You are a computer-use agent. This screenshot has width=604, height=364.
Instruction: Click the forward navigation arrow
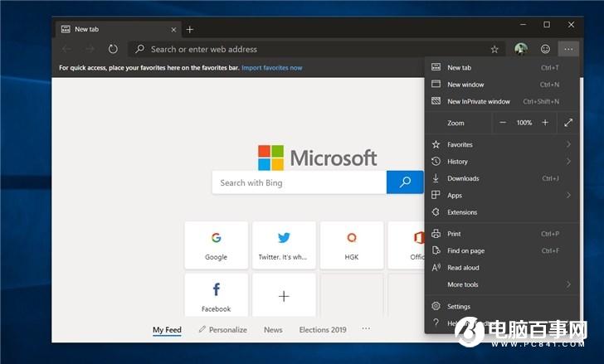tap(90, 49)
